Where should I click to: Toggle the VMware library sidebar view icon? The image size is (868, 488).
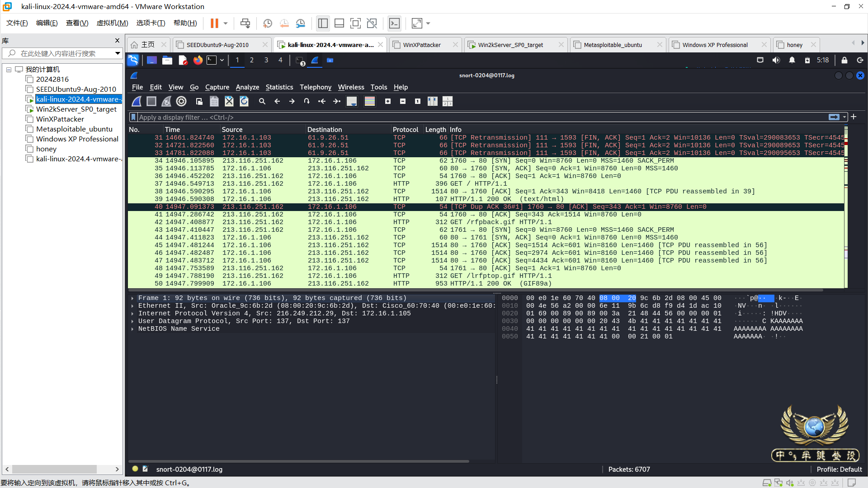pos(323,23)
